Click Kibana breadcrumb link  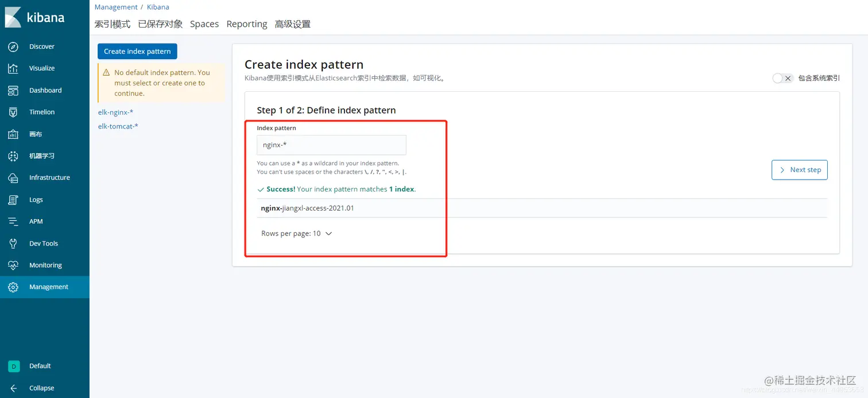pos(158,7)
